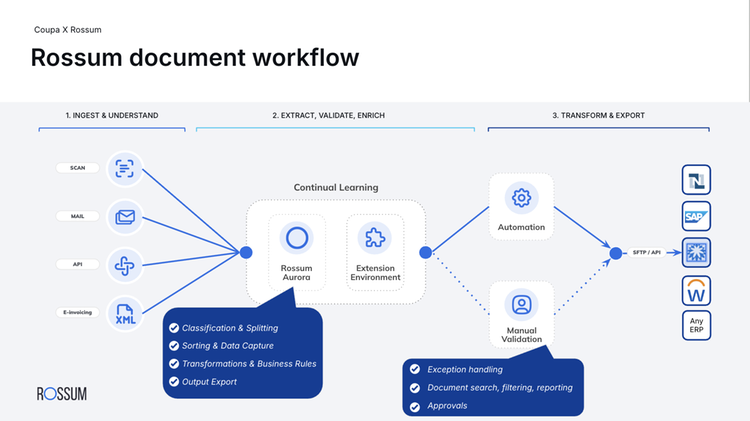Click the 2. Extract, Validate, Enrich header

click(x=328, y=115)
